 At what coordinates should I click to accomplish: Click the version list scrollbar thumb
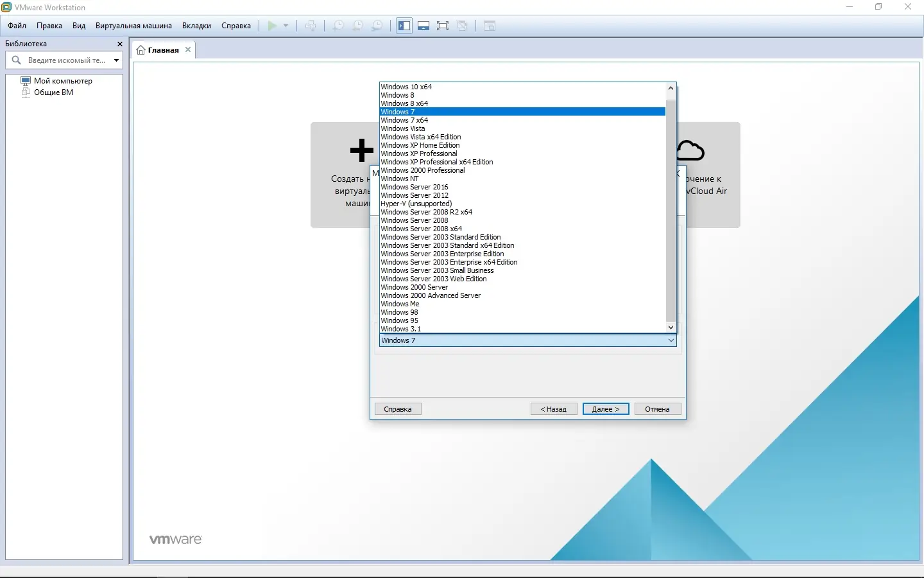pyautogui.click(x=671, y=211)
